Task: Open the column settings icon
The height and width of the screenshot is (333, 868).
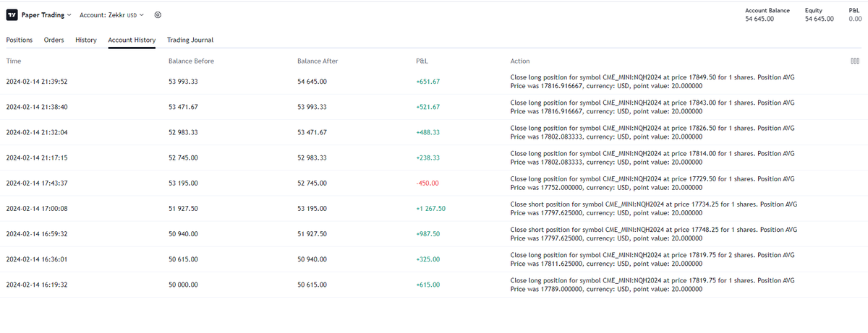Action: click(855, 61)
